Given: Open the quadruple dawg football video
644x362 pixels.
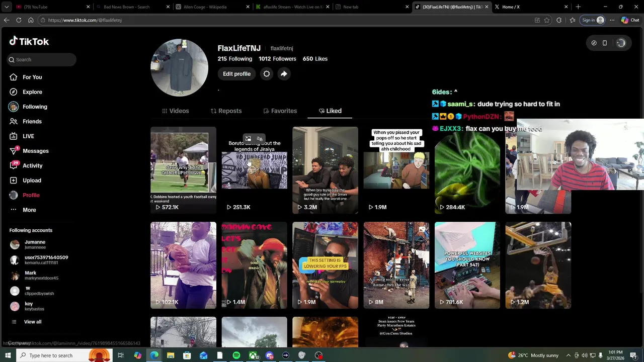Looking at the screenshot, I should click(x=183, y=170).
